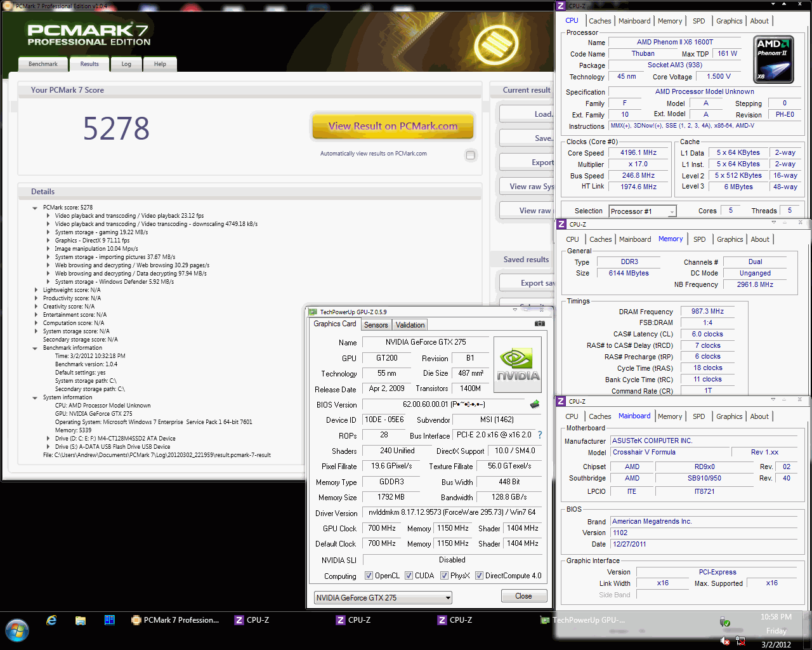Click the GPU-Z camera screenshot icon
Viewport: 812px width, 650px height.
point(539,324)
